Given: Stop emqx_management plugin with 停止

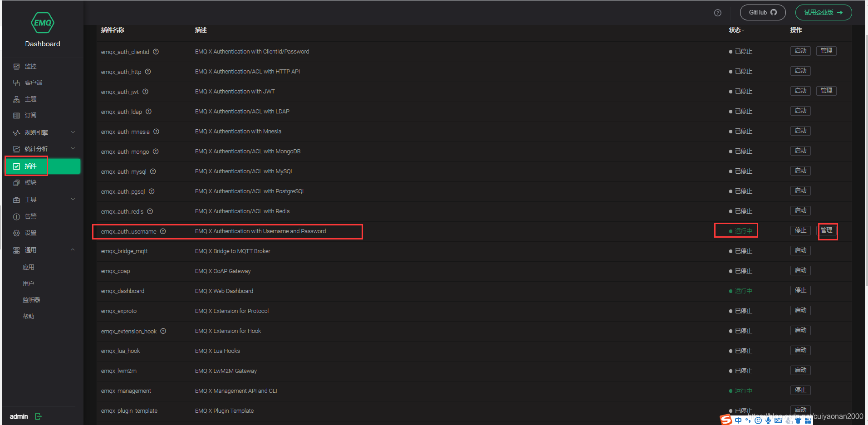Looking at the screenshot, I should tap(800, 390).
